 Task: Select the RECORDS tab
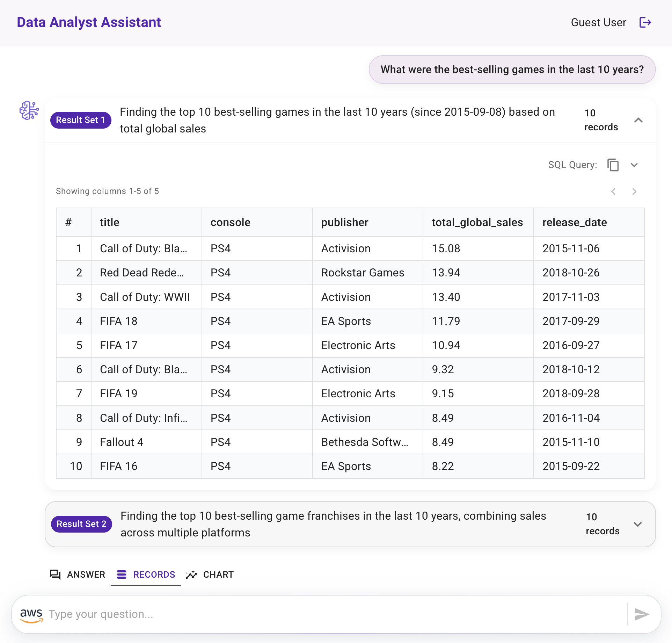(146, 575)
